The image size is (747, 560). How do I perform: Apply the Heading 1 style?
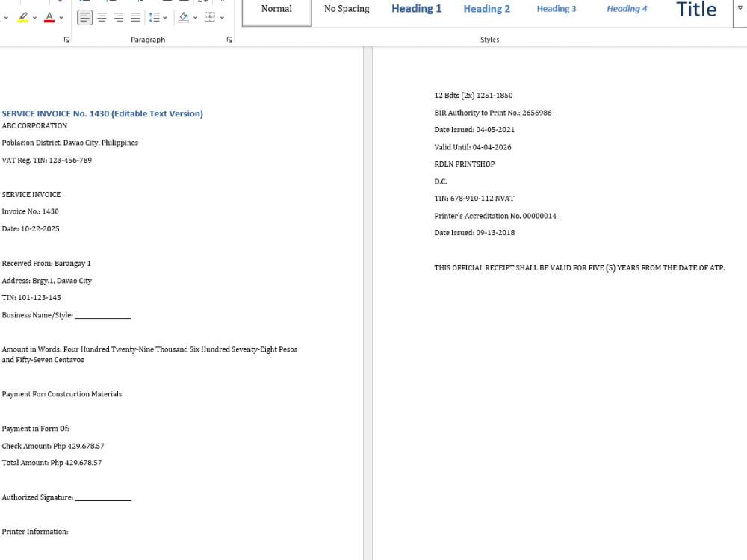416,9
